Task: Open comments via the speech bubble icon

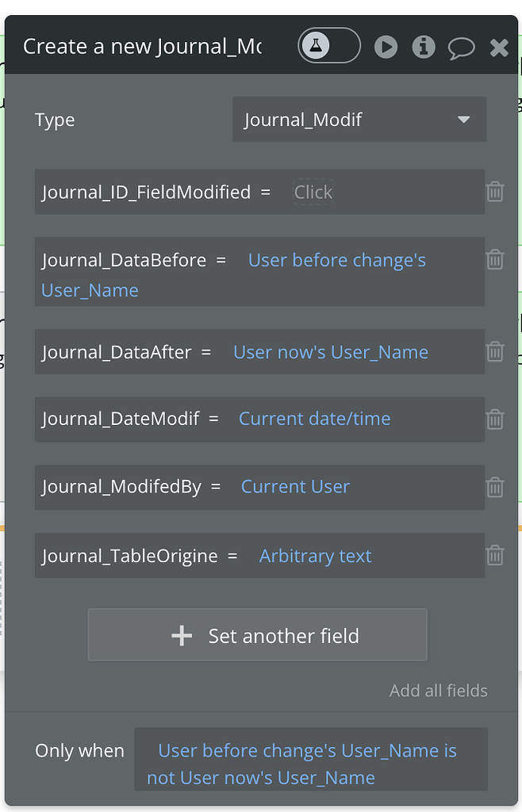Action: click(x=461, y=46)
